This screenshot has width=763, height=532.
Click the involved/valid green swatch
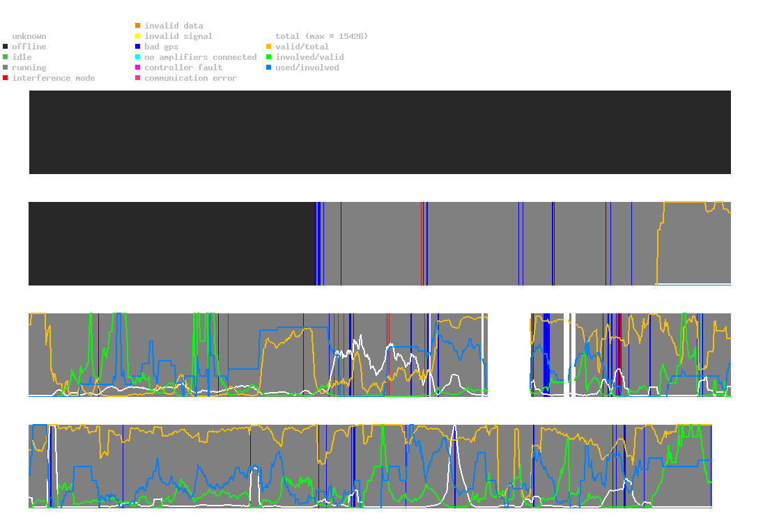point(268,57)
